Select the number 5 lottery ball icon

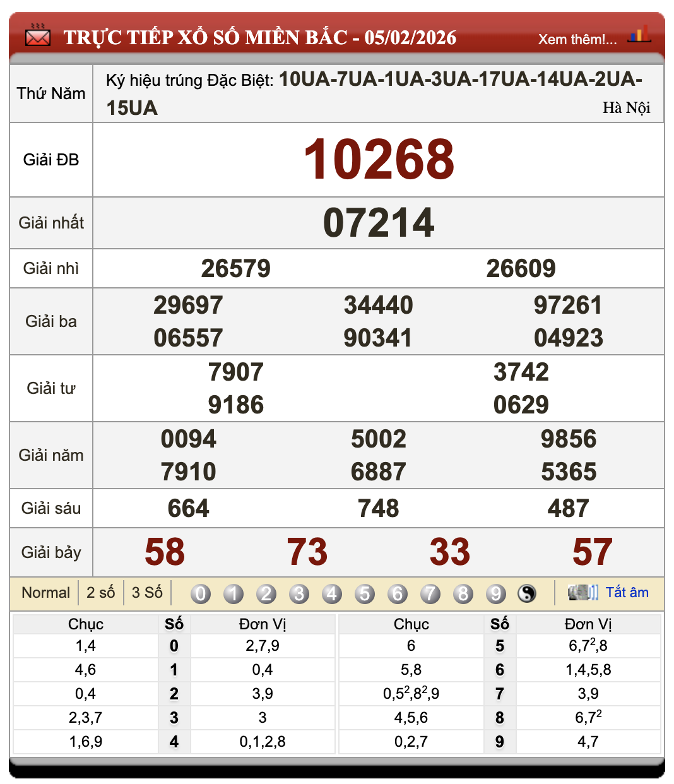(x=365, y=593)
